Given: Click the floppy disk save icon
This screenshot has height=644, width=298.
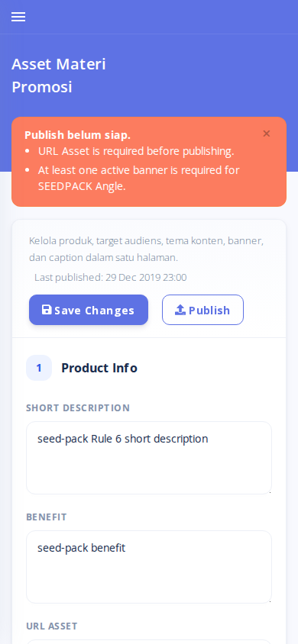Looking at the screenshot, I should coord(47,310).
